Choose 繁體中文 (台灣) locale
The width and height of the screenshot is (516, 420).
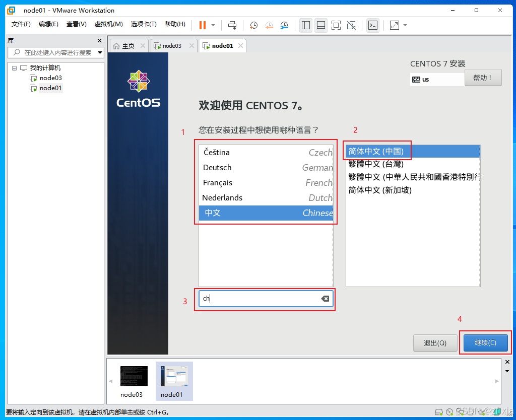pos(413,164)
